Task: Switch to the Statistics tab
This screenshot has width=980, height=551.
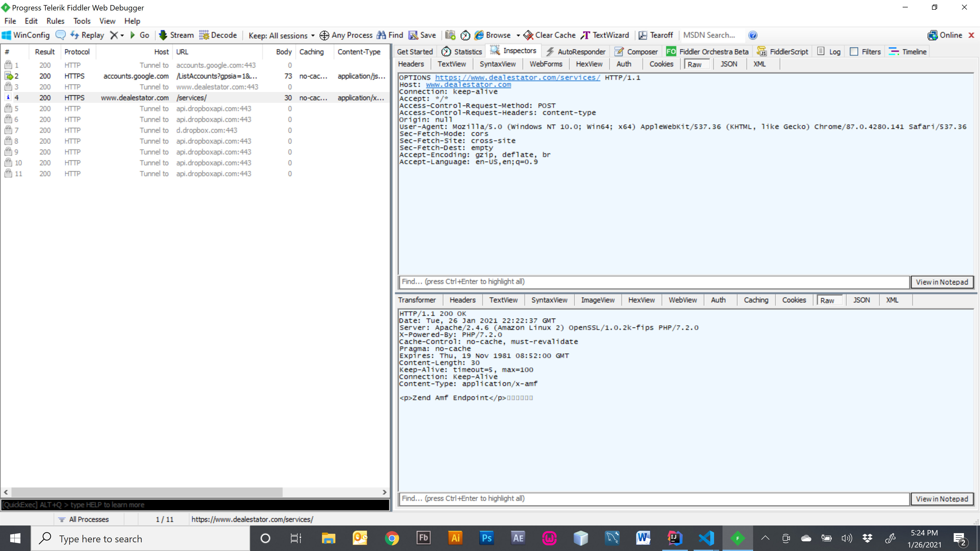Action: [x=461, y=51]
